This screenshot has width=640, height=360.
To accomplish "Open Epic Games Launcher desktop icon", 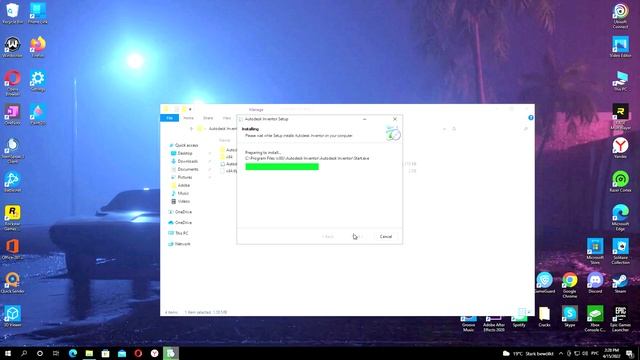I will coord(620,318).
